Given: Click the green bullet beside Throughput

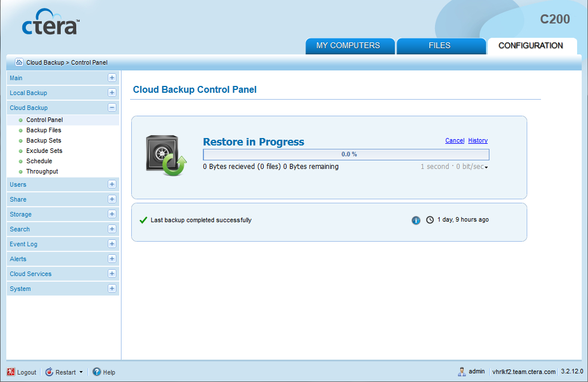Looking at the screenshot, I should point(21,172).
